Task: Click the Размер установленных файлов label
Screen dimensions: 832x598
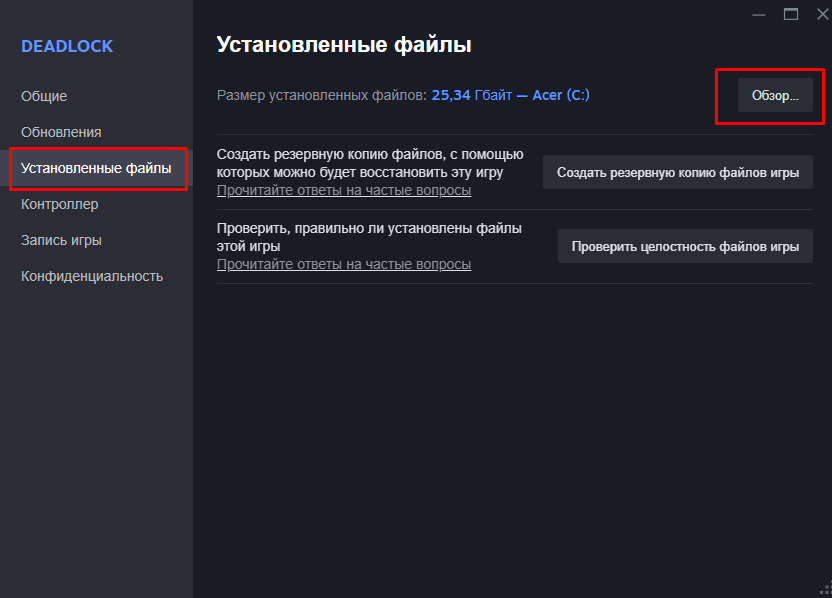Action: 322,96
